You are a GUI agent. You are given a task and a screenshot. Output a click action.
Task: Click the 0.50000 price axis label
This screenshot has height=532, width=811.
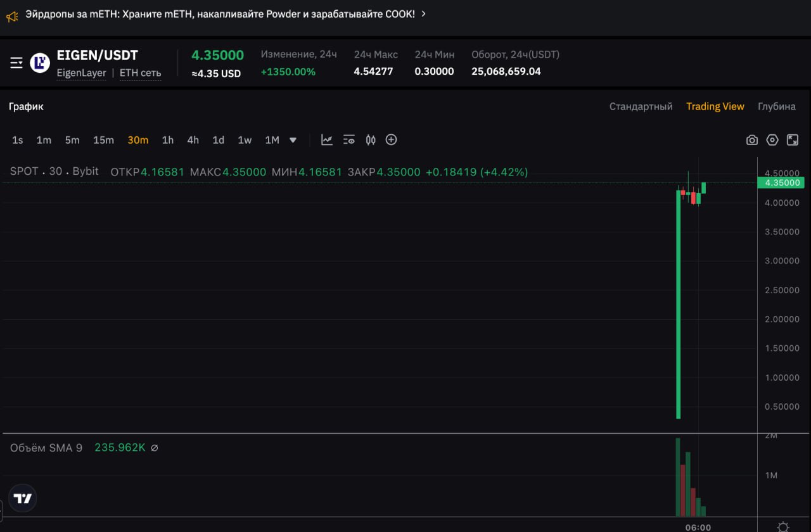pyautogui.click(x=782, y=407)
